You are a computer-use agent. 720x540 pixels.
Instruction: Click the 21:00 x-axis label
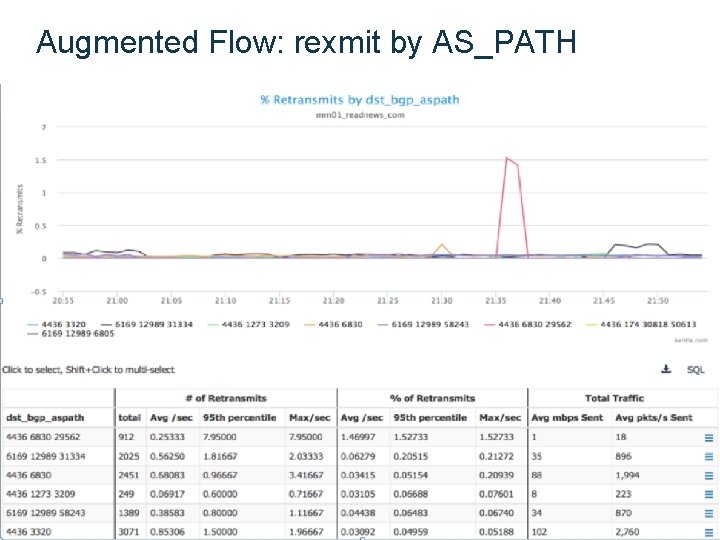[117, 301]
